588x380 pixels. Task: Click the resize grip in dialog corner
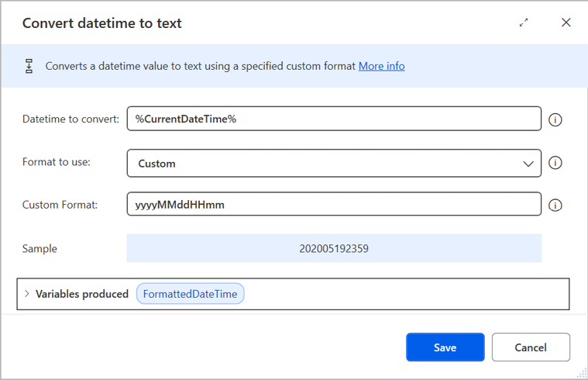click(x=582, y=374)
